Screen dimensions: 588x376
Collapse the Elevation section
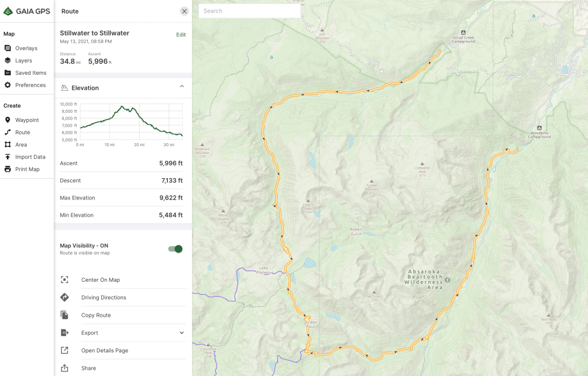click(182, 87)
